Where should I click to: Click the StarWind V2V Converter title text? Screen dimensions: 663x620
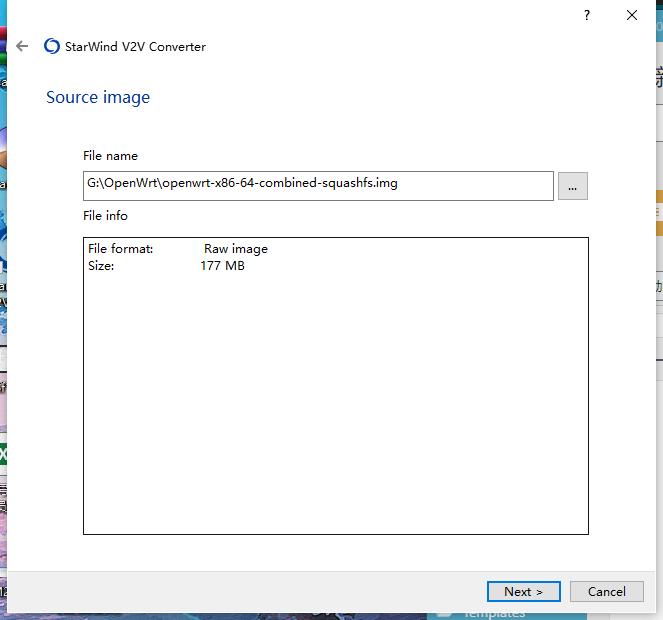tap(136, 46)
